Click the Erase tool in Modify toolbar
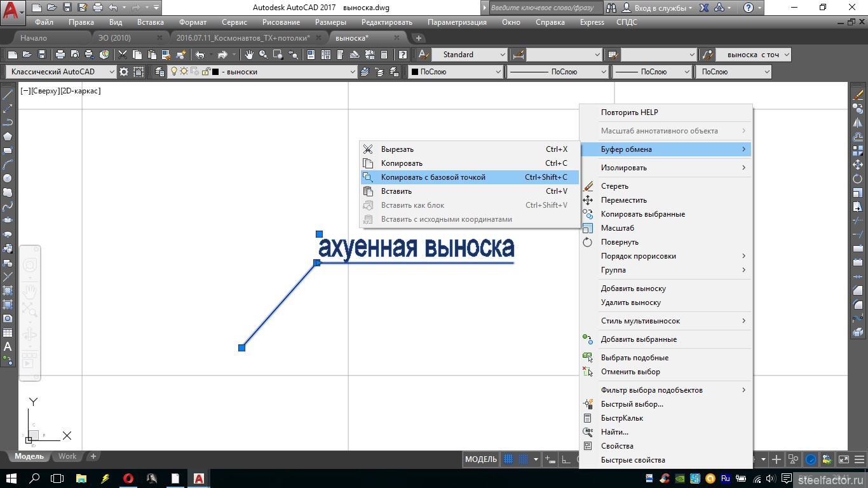The image size is (868, 488). [858, 95]
